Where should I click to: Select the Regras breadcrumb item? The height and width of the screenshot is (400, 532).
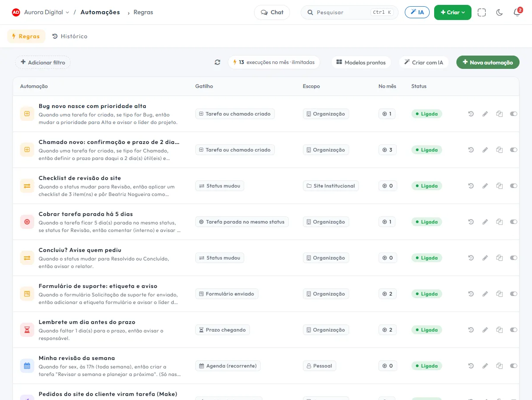point(143,12)
